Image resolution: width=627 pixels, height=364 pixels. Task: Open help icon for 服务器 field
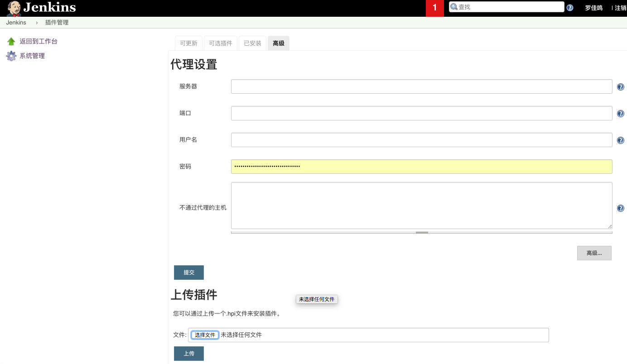[x=621, y=87]
